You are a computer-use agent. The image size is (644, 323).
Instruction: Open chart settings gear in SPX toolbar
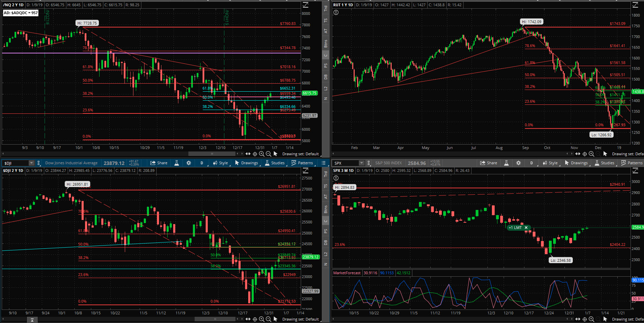point(519,163)
